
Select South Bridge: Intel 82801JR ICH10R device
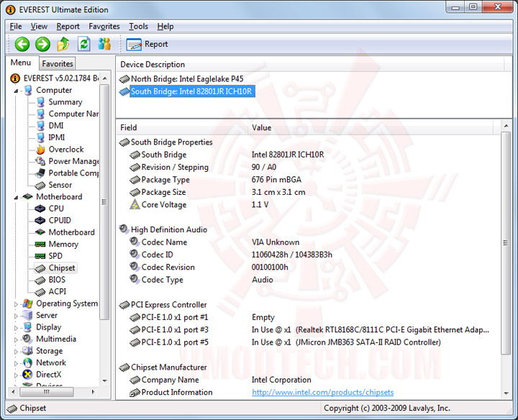(x=191, y=91)
